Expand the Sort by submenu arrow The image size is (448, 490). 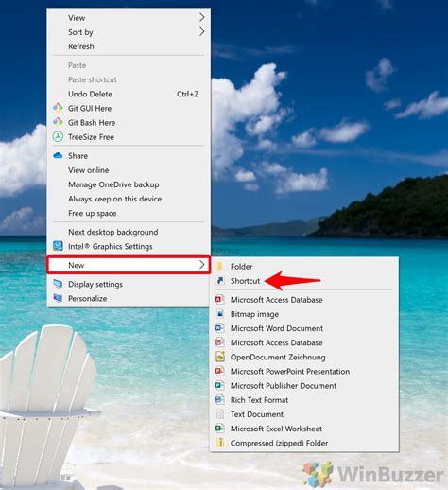(202, 31)
